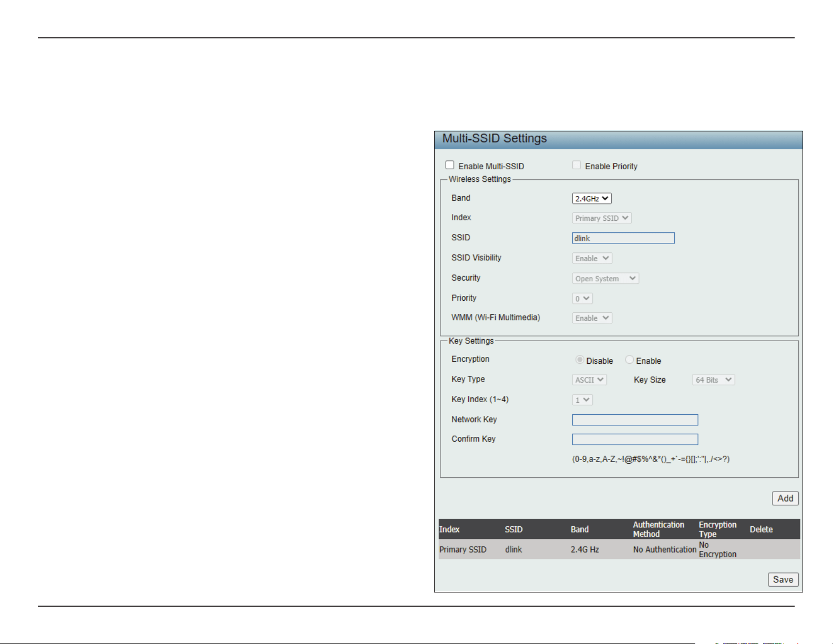833x644 pixels.
Task: Open the Index Primary SSID dropdown
Action: coord(602,218)
